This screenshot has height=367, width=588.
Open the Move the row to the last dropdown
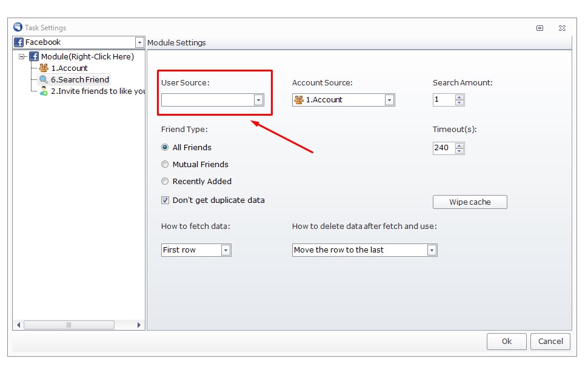coord(432,250)
